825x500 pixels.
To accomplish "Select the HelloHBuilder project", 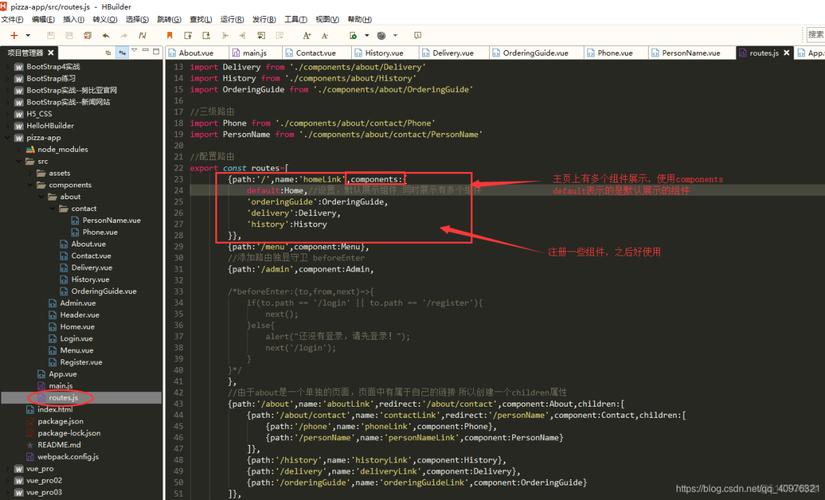I will pyautogui.click(x=50, y=126).
